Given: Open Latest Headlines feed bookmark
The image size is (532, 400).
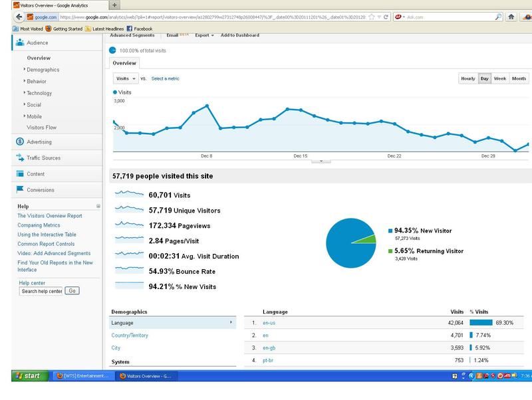Looking at the screenshot, I should 104,29.
